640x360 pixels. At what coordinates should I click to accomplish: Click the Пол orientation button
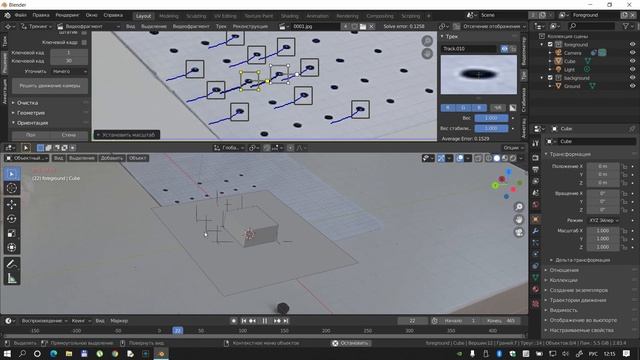[31, 135]
